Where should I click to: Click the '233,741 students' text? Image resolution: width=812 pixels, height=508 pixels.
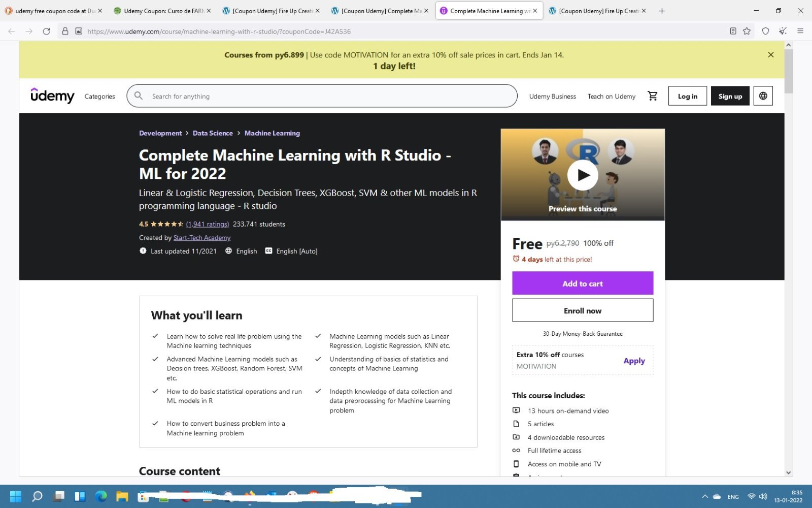coord(259,224)
